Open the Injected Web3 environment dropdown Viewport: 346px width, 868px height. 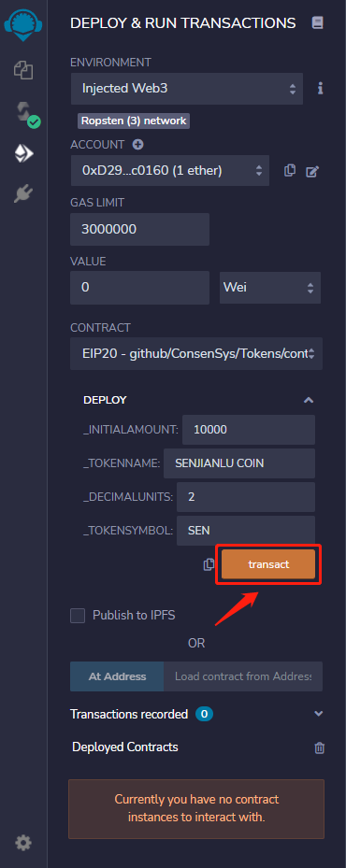(187, 89)
